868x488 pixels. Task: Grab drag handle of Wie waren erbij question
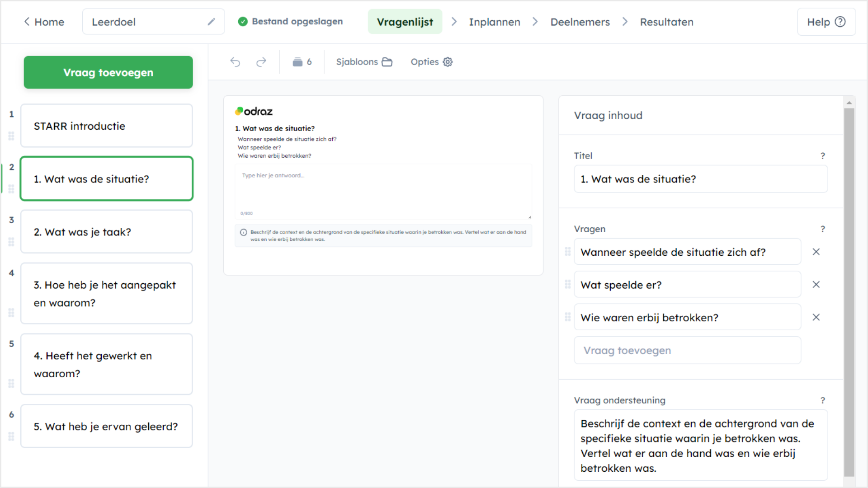(x=568, y=317)
